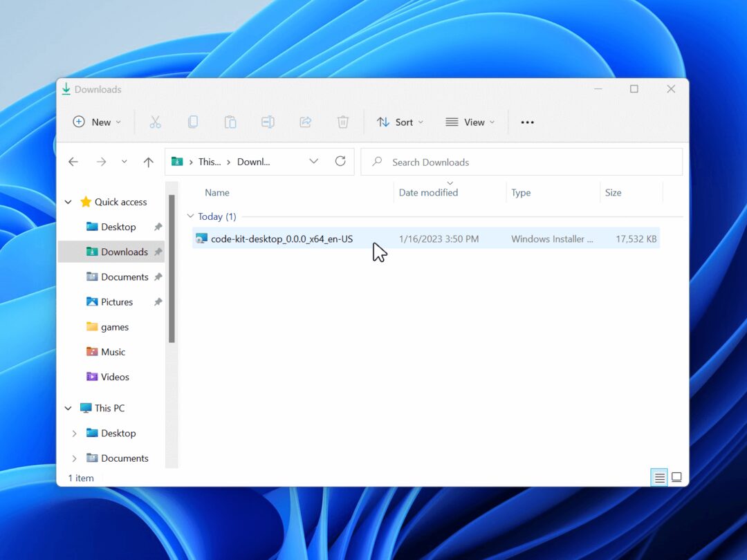Collapse the This PC section
Screen dimensions: 747x560
(68, 408)
